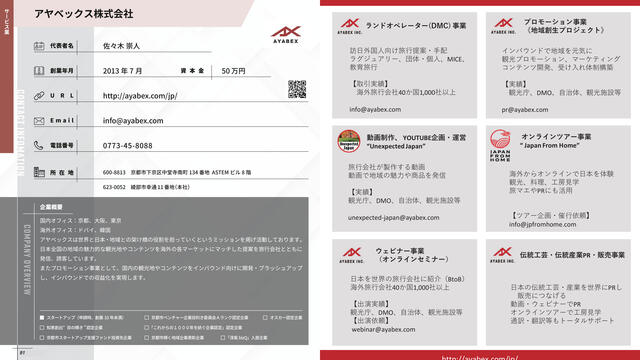Click the info@ayabex.com address in the Email row

tap(133, 121)
